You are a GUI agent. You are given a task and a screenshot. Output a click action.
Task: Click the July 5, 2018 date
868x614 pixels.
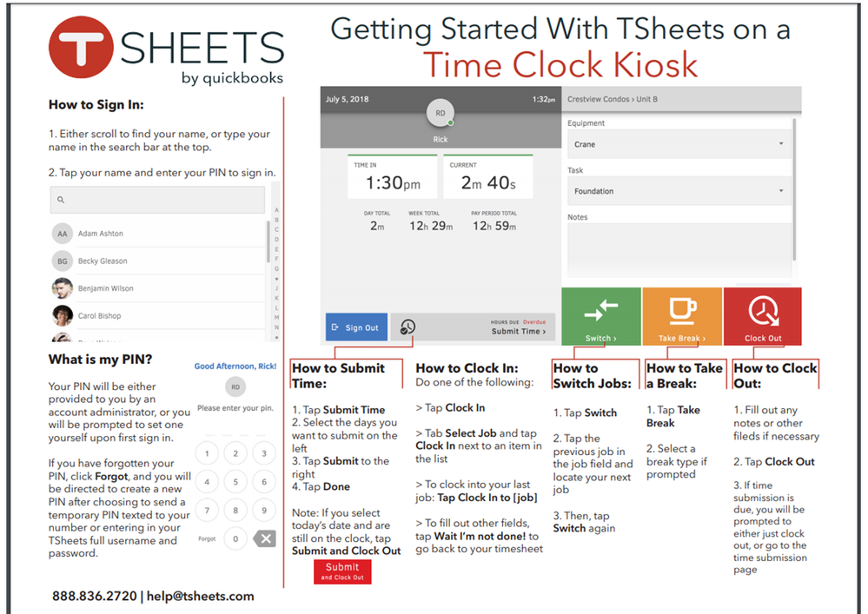coord(347,99)
